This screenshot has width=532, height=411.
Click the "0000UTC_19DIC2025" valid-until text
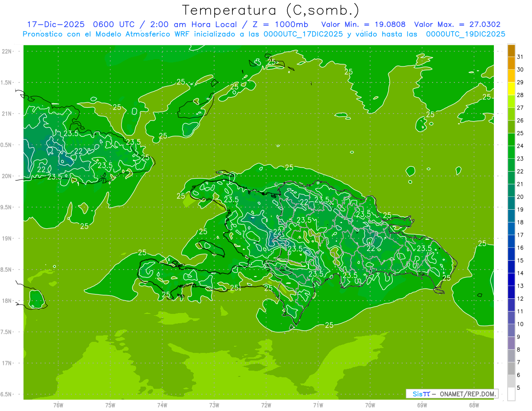(x=465, y=34)
